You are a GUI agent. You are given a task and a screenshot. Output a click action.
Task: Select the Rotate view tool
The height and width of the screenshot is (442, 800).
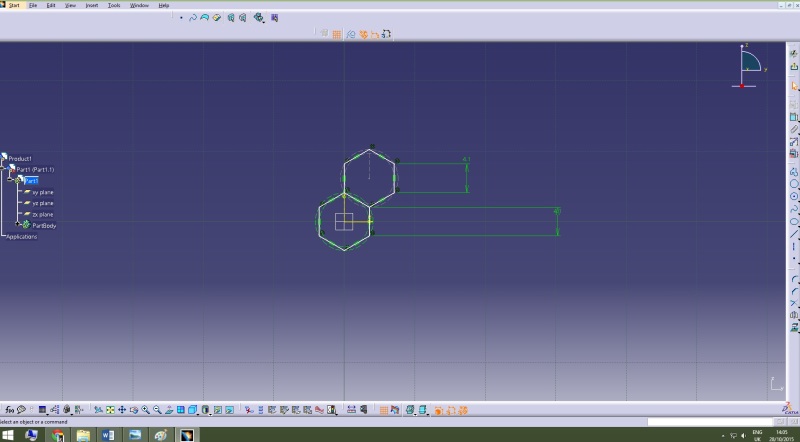pos(134,410)
